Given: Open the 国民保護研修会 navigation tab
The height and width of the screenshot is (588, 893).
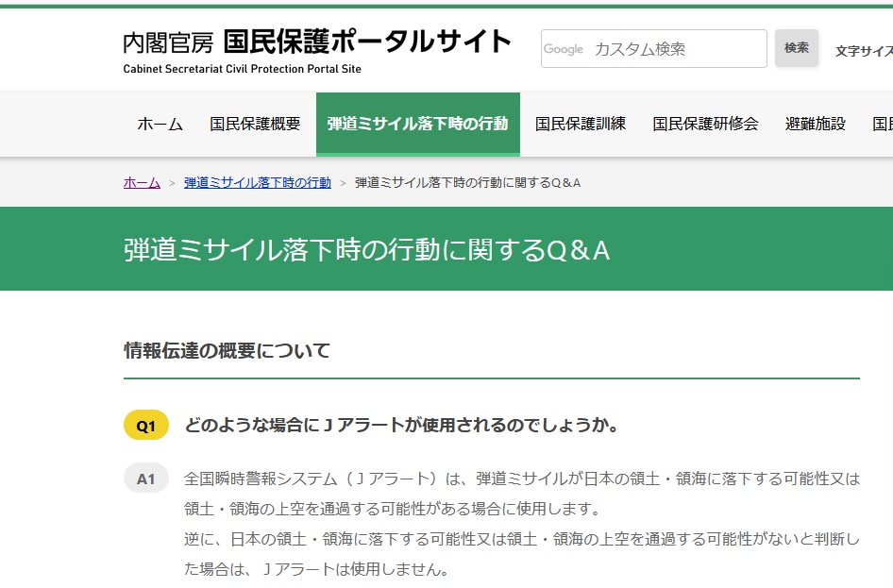Looking at the screenshot, I should point(705,124).
